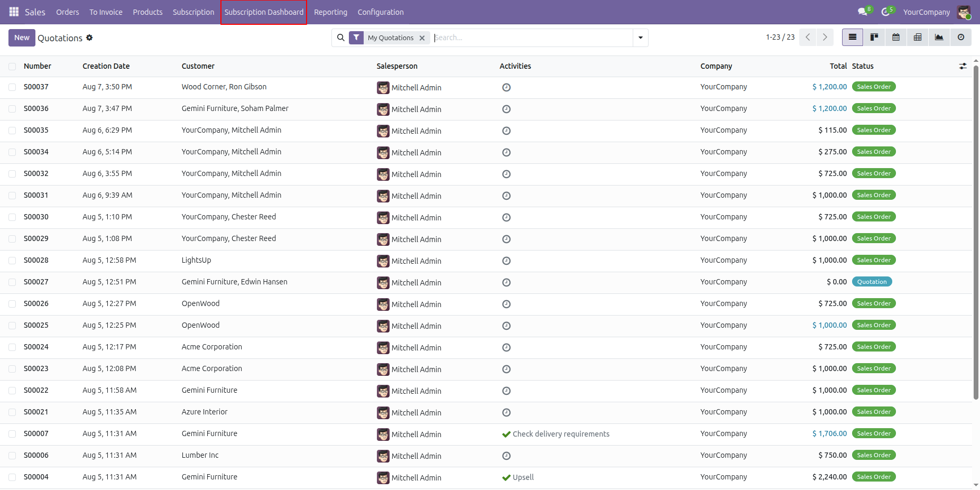Expand the search options dropdown arrow
This screenshot has height=490, width=980.
tap(641, 38)
